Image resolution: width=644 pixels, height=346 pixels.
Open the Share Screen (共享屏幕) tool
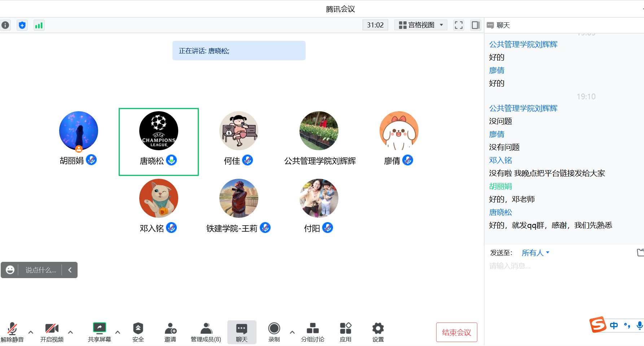point(99,332)
